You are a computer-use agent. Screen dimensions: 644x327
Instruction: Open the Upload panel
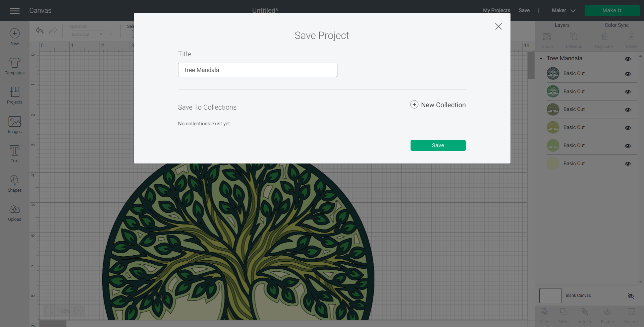point(14,212)
